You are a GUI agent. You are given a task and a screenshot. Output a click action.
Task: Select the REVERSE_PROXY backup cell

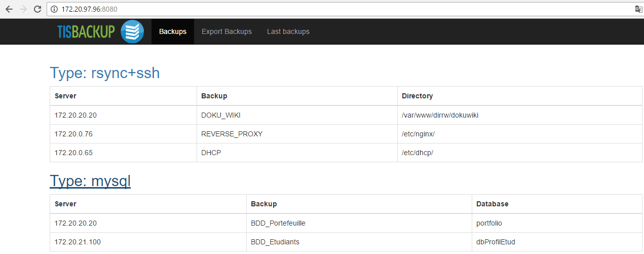click(x=232, y=134)
